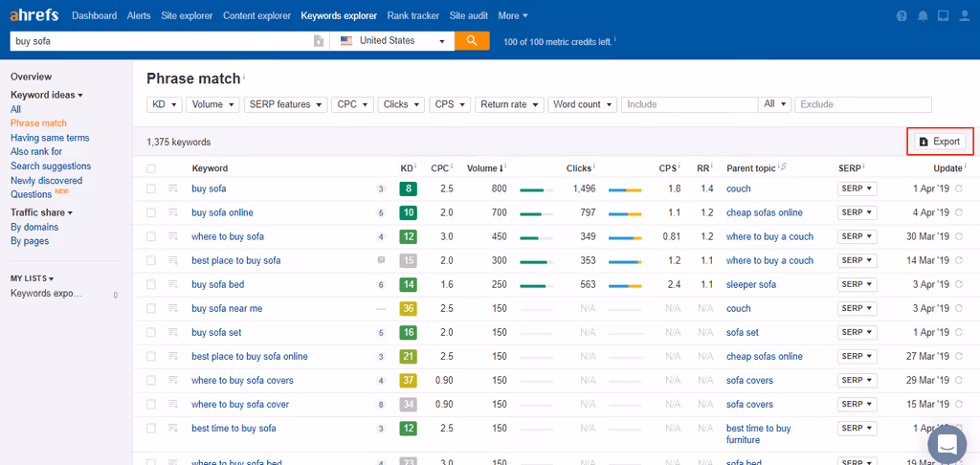
Task: Open 'By domains' traffic share link
Action: 34,227
